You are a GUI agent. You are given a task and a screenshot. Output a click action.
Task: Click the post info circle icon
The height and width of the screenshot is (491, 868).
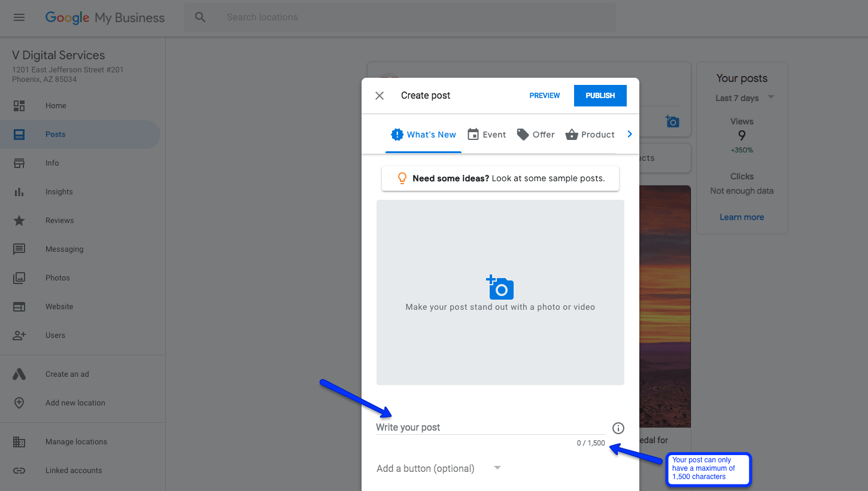coord(618,428)
